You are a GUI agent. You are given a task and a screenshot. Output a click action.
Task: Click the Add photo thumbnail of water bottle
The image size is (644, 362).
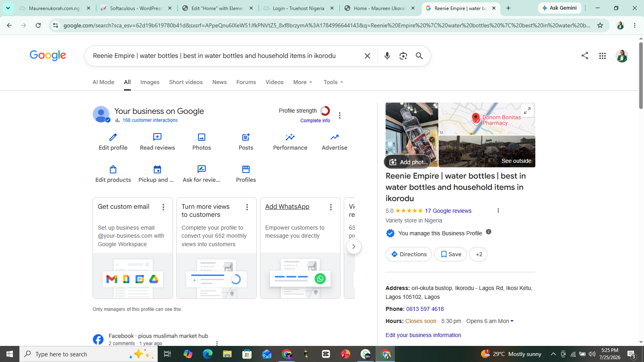click(x=412, y=135)
